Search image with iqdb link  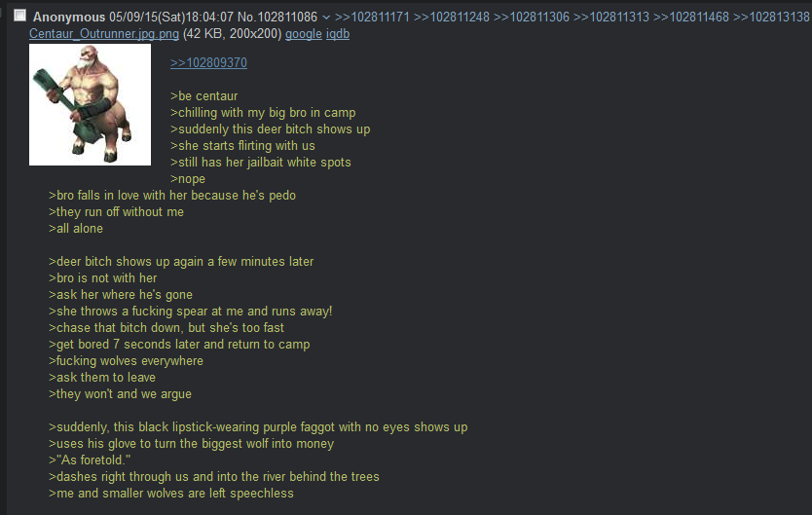tap(338, 34)
